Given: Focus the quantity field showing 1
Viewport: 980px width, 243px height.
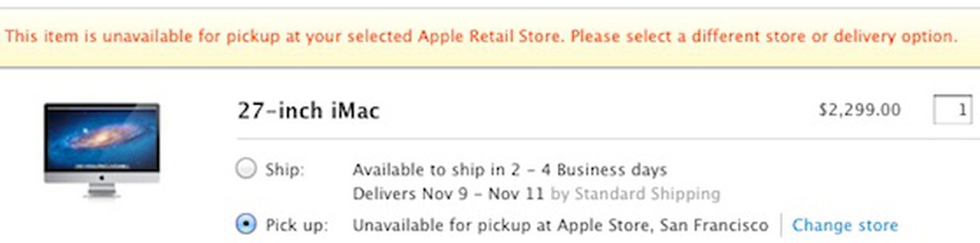Looking at the screenshot, I should 952,110.
